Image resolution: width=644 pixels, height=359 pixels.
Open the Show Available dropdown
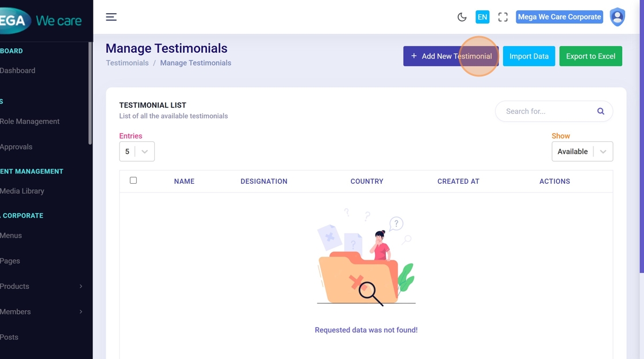point(582,152)
